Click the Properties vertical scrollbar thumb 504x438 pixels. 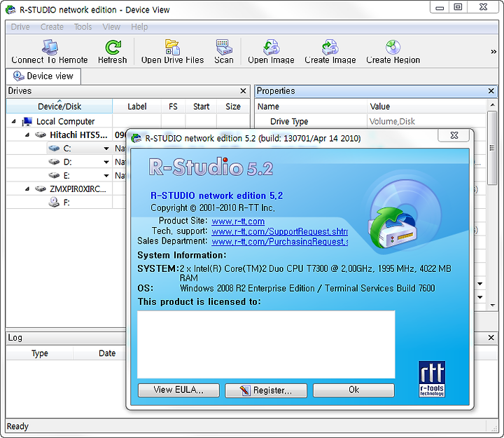pyautogui.click(x=492, y=148)
